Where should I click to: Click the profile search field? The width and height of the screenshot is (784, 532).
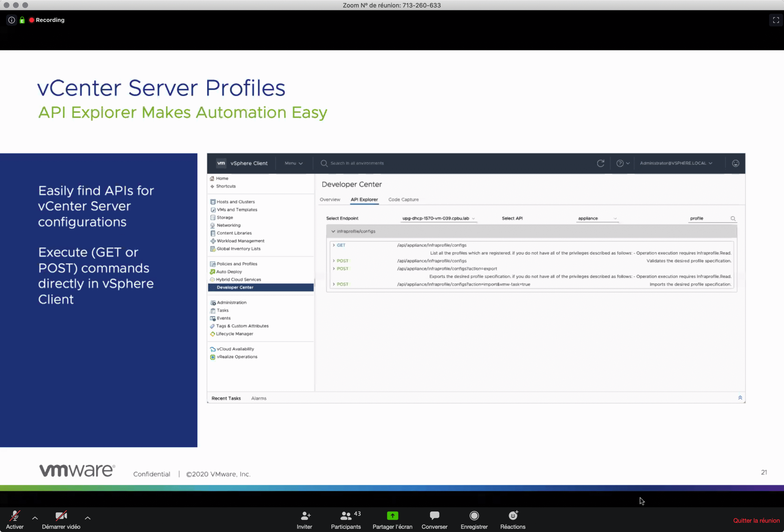708,219
